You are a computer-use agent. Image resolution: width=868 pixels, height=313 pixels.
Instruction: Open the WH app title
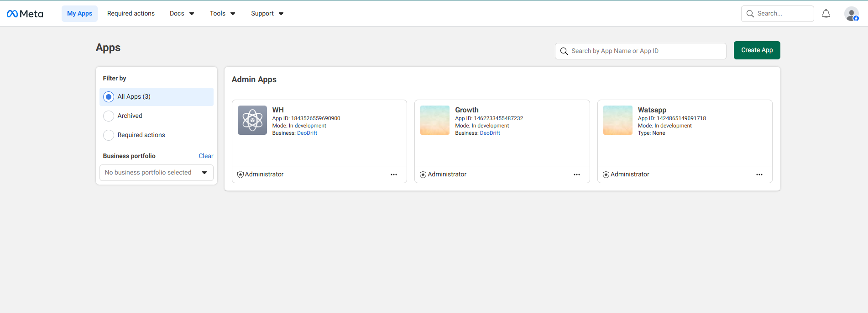(278, 110)
